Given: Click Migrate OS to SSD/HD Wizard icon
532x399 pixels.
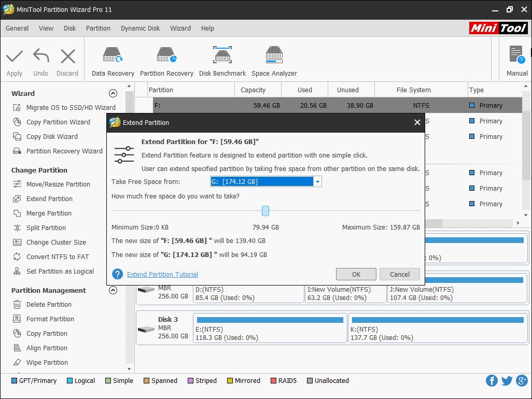Looking at the screenshot, I should pyautogui.click(x=17, y=107).
